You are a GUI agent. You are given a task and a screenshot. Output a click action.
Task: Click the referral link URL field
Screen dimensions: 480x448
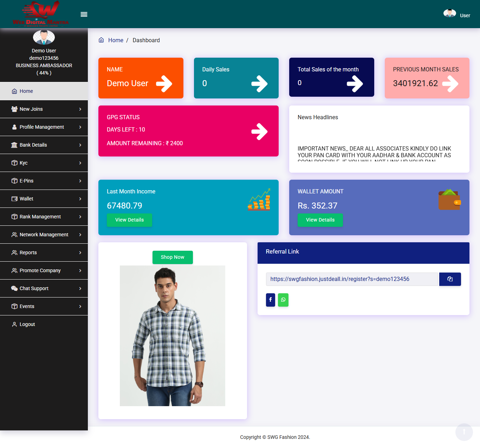(x=352, y=279)
